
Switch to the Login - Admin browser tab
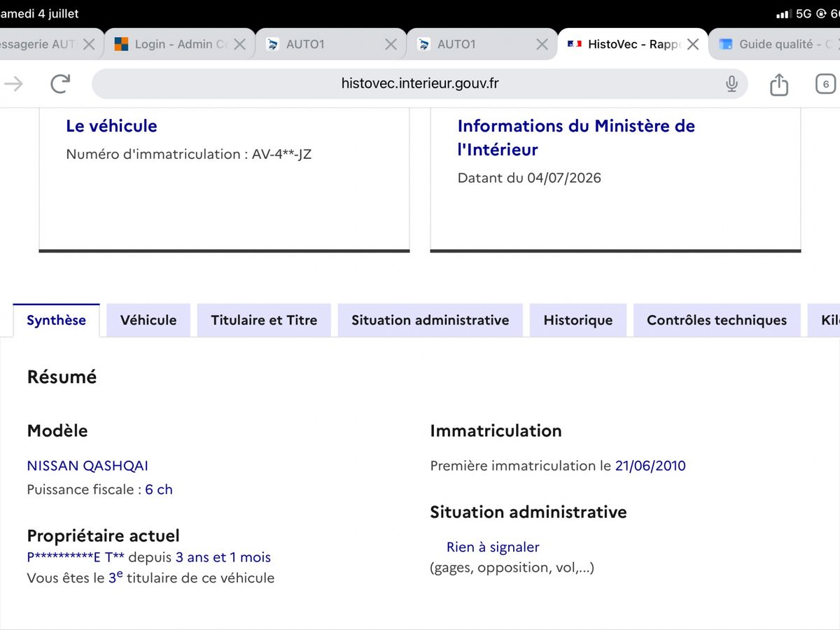tap(171, 44)
